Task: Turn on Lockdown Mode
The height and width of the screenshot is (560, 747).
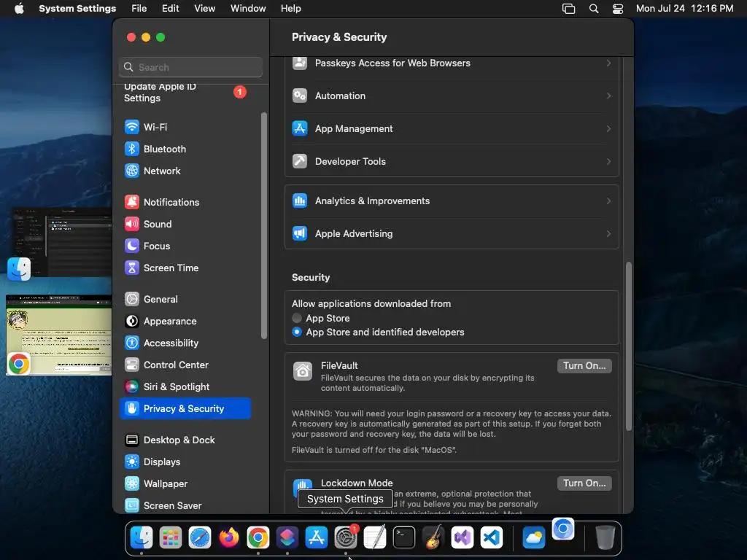Action: (x=584, y=483)
